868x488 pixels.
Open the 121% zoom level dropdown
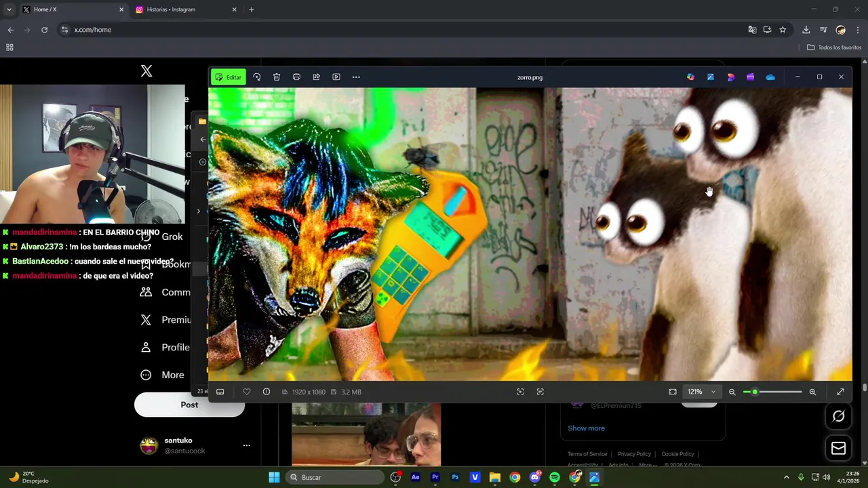701,392
